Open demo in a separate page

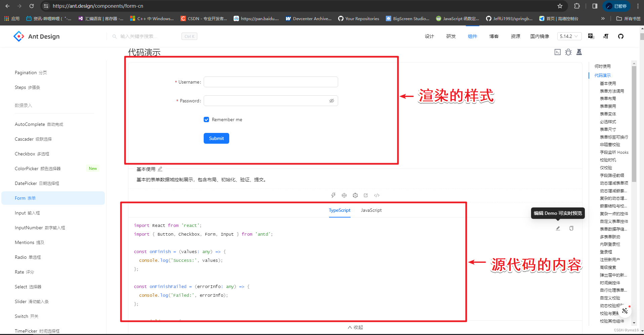[x=366, y=195]
